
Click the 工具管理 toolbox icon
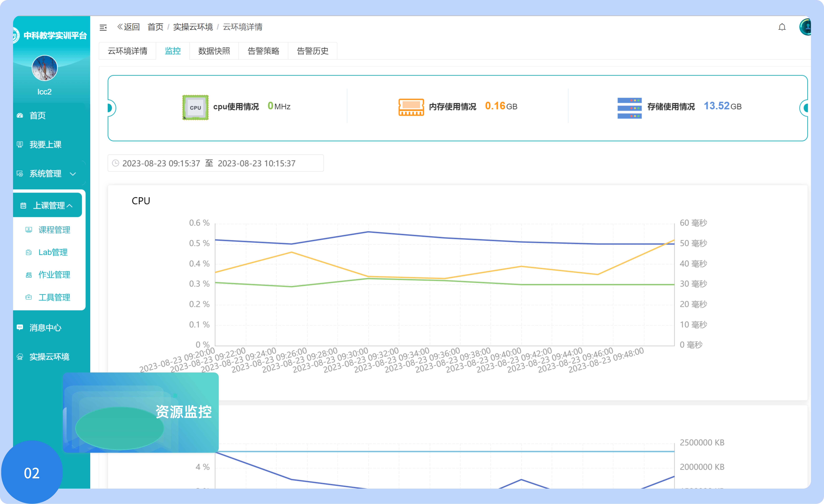(29, 297)
